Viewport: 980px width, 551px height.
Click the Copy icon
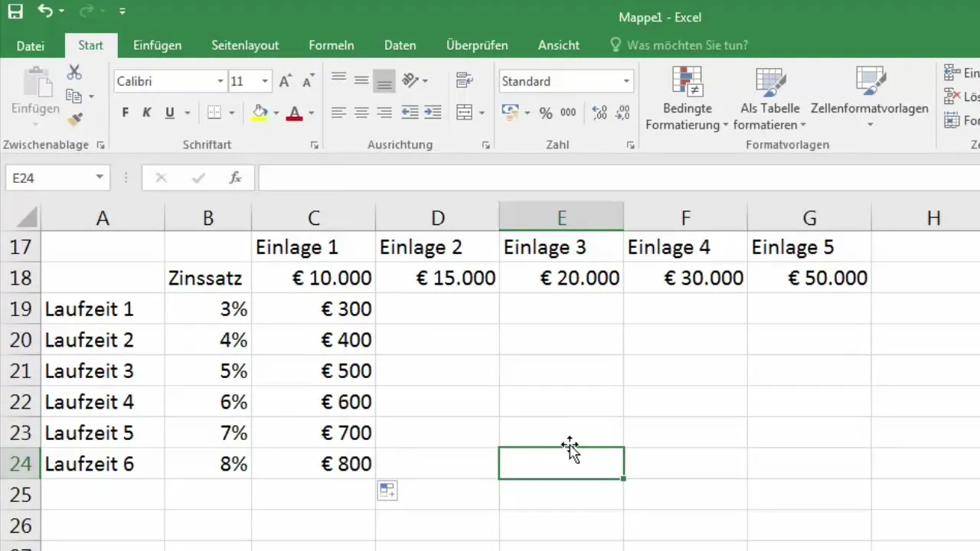coord(74,96)
